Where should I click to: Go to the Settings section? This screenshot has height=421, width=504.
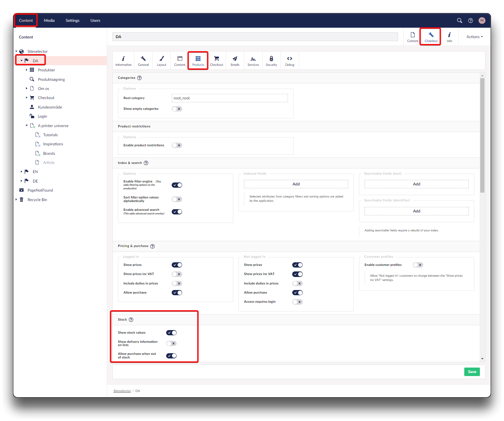(72, 21)
